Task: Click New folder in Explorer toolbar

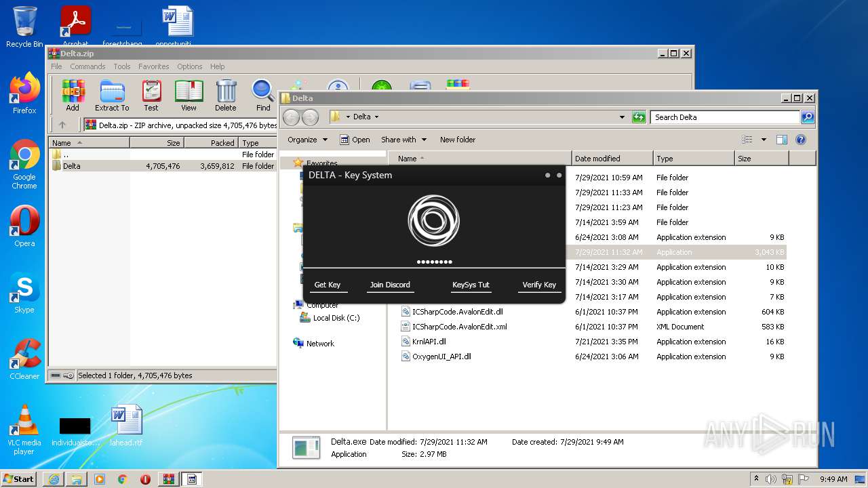Action: [458, 140]
